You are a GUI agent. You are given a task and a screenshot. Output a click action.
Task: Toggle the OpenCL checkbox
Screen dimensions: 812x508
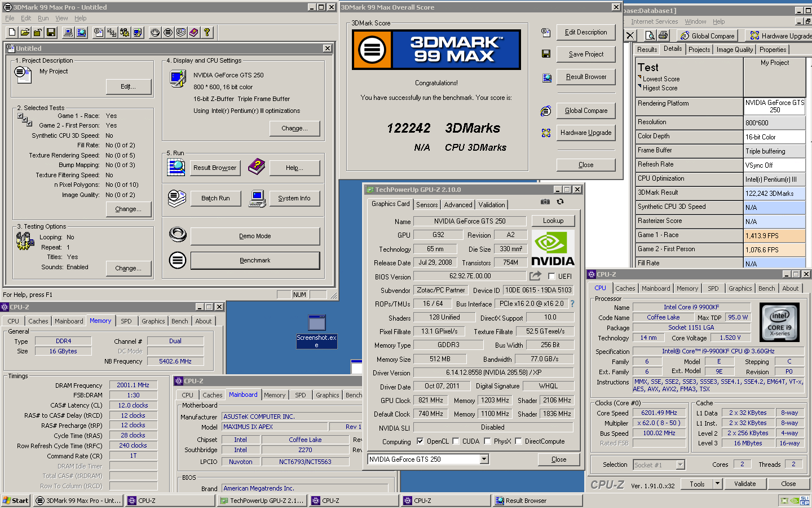[420, 441]
